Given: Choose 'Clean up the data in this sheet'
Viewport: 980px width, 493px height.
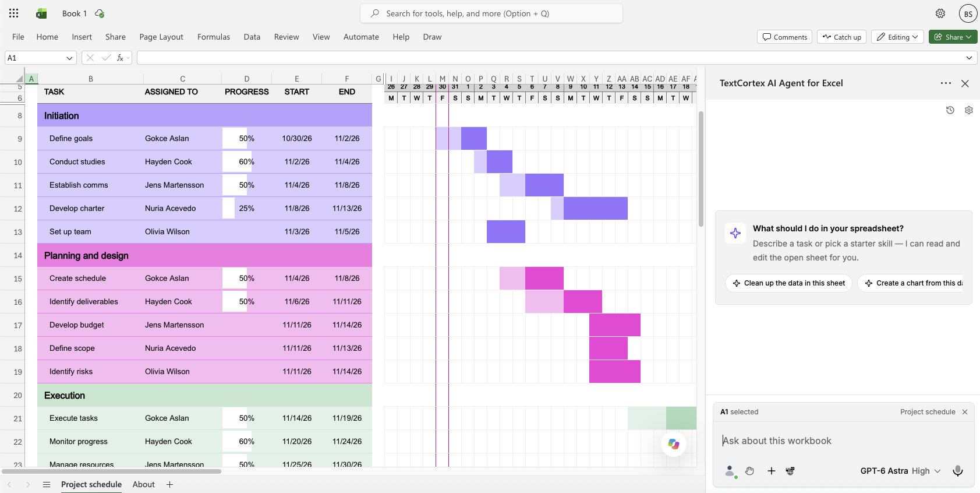Looking at the screenshot, I should tap(788, 283).
